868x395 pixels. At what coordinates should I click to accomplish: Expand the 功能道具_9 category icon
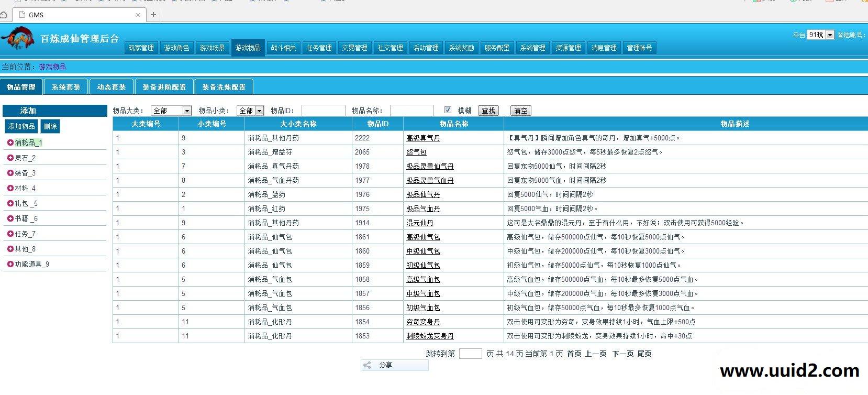pos(10,264)
